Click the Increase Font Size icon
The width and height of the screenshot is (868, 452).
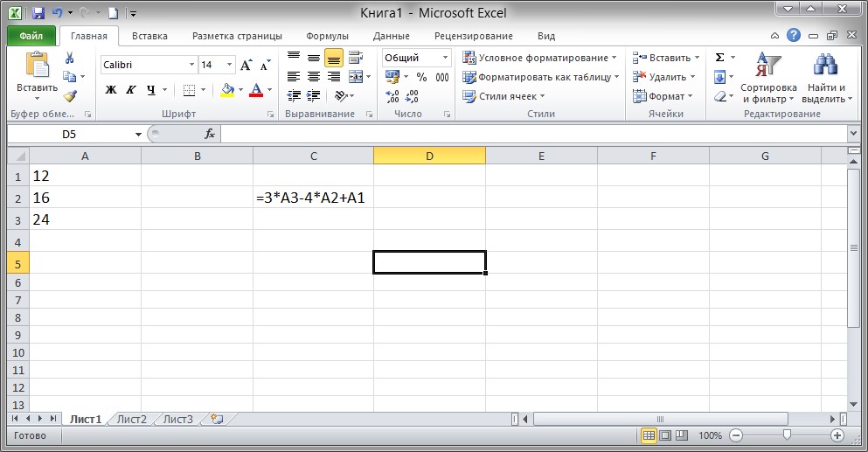point(246,65)
